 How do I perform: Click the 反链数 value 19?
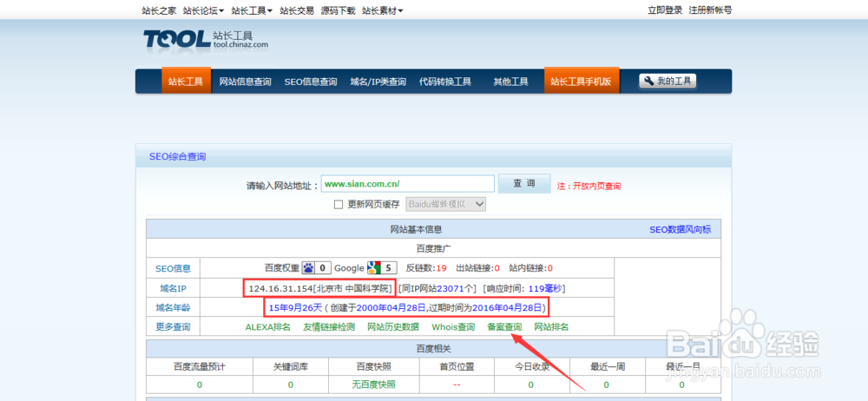coord(441,268)
